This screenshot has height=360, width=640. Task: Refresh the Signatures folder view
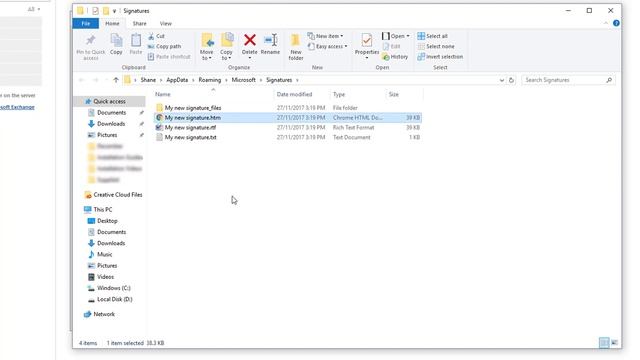511,80
